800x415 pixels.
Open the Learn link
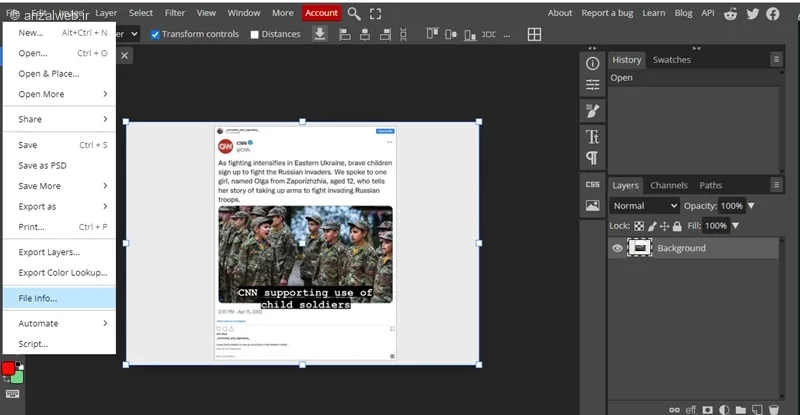654,13
